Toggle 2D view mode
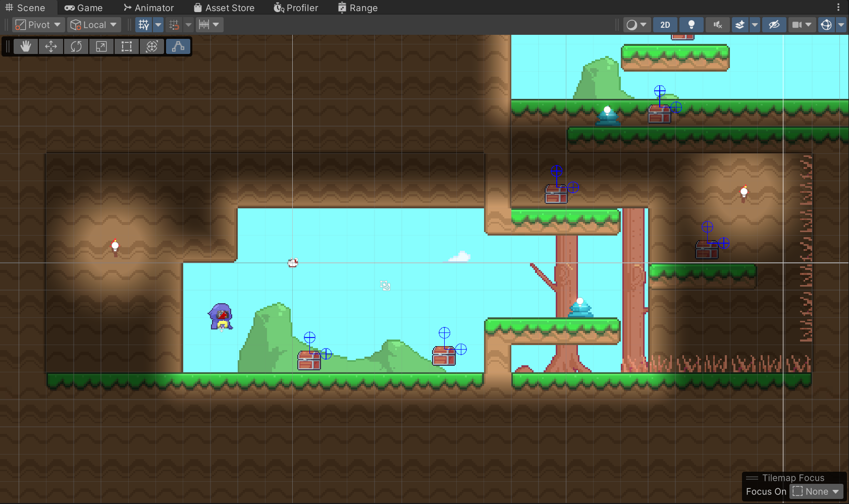The image size is (849, 504). 665,25
